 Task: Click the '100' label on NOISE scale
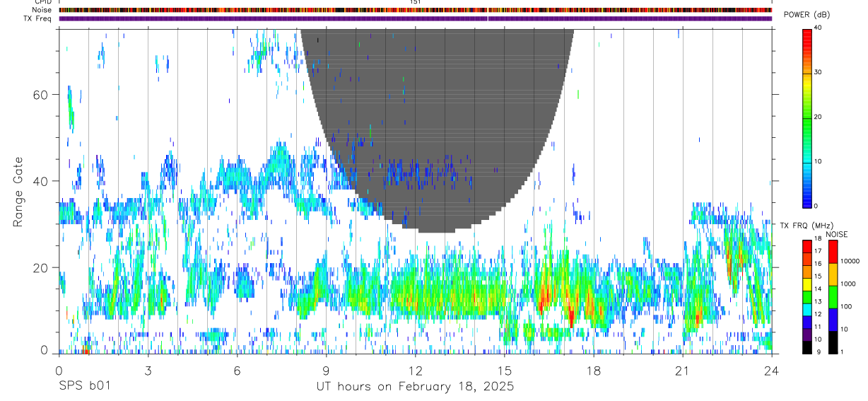(845, 306)
